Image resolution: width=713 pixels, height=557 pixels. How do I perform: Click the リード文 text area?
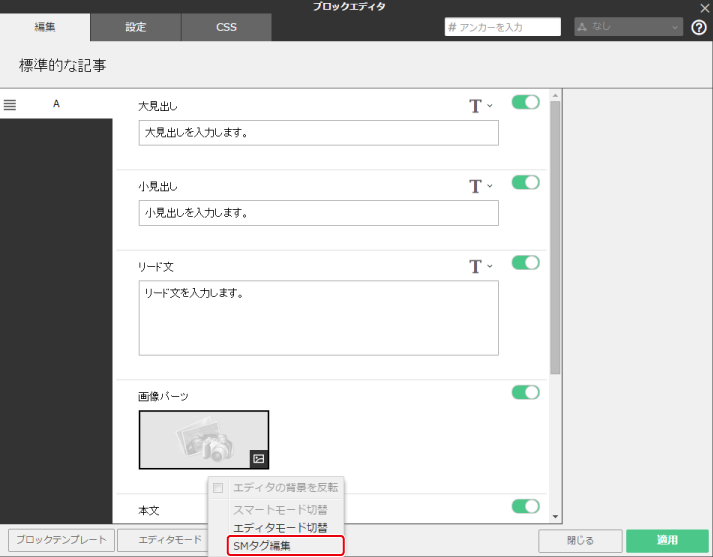point(318,318)
